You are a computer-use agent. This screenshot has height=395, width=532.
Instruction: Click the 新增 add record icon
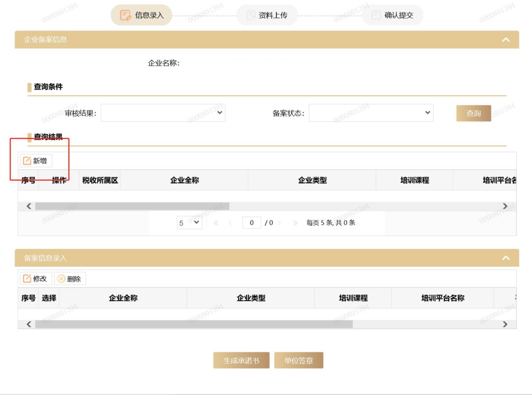pos(28,161)
